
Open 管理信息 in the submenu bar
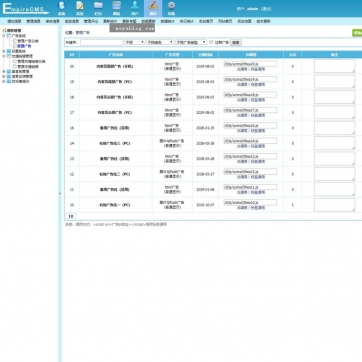click(x=33, y=21)
